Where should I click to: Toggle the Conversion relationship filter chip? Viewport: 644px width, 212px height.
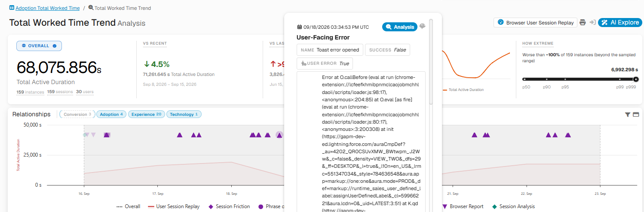(x=77, y=114)
